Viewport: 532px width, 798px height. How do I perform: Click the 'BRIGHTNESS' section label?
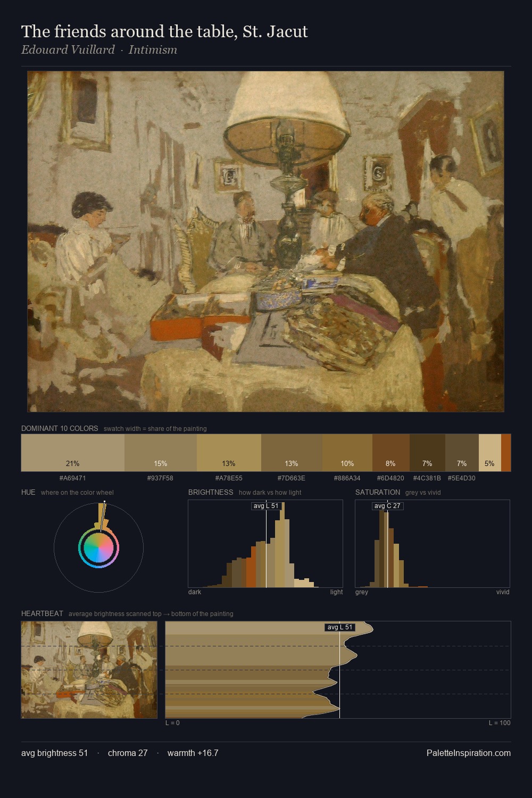click(x=211, y=492)
